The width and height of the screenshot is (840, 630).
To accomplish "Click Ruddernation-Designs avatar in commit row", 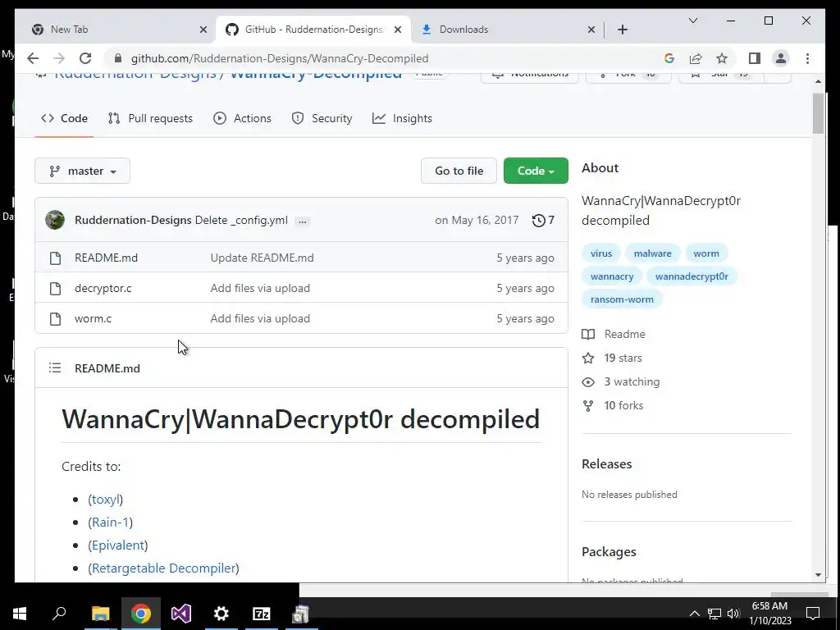I will (x=55, y=220).
